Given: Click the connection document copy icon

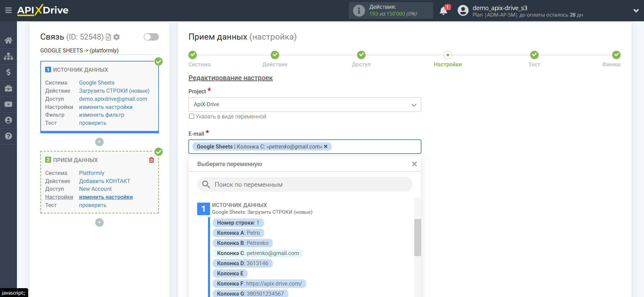Looking at the screenshot, I should 108,37.
